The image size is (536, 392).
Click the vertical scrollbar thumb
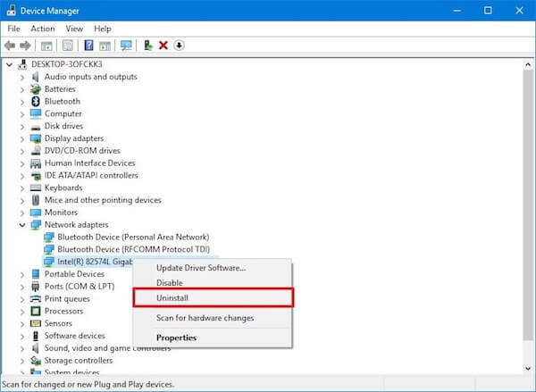point(528,204)
